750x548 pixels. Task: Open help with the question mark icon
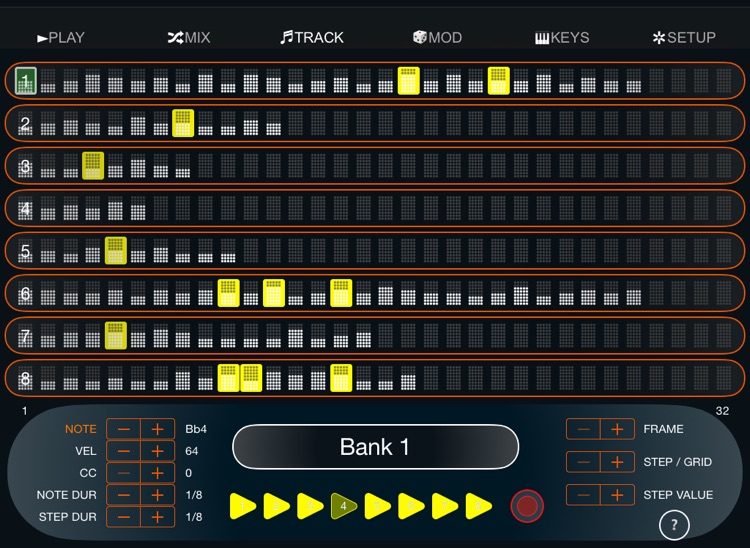tap(675, 523)
